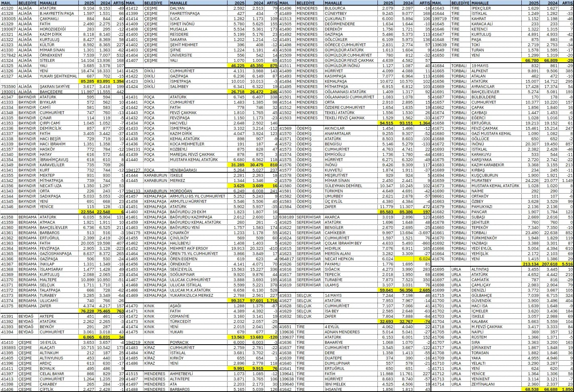This screenshot has width=574, height=392.
Task: Click the Urla total 68.538 cell
Action: coord(532,389)
